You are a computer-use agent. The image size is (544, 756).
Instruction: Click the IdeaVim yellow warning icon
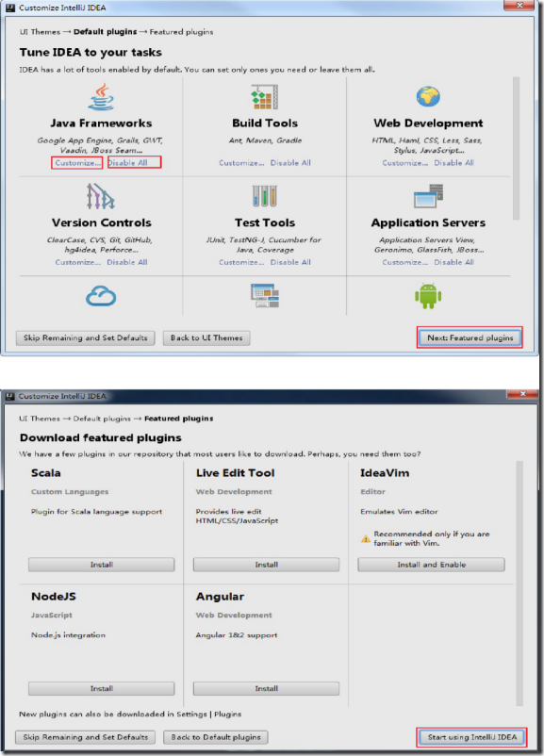pyautogui.click(x=366, y=538)
